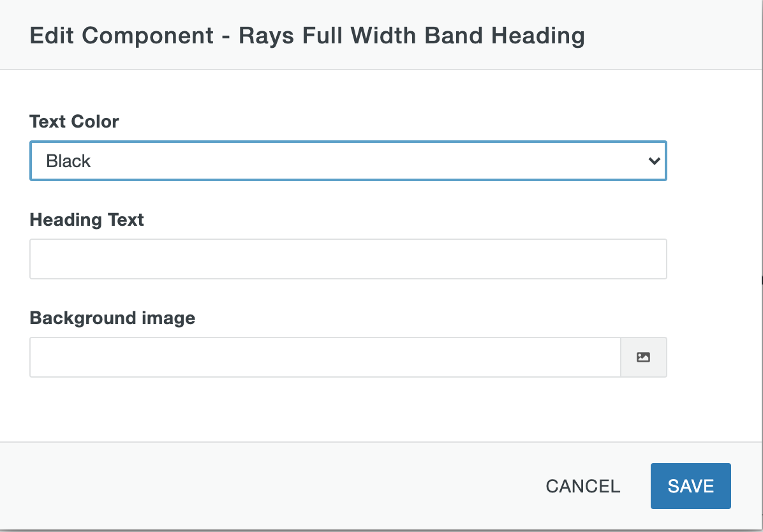Select the Black text color combo box
Screen dimensions: 763x532
coord(348,161)
